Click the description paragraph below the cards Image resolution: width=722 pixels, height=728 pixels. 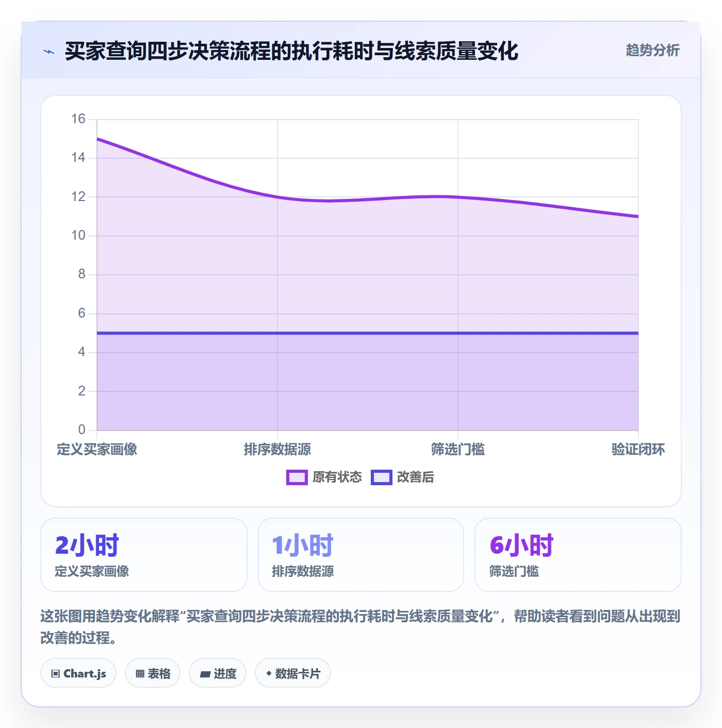click(360, 627)
